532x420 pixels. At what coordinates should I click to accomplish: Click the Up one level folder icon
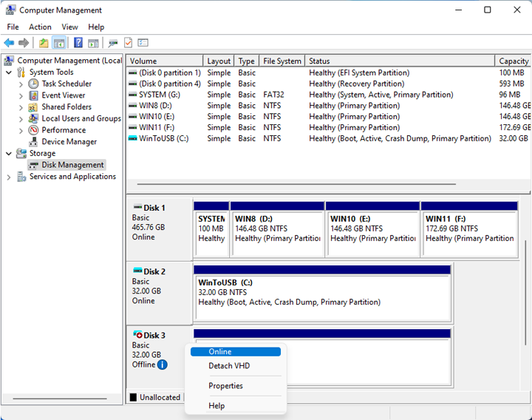click(x=44, y=43)
